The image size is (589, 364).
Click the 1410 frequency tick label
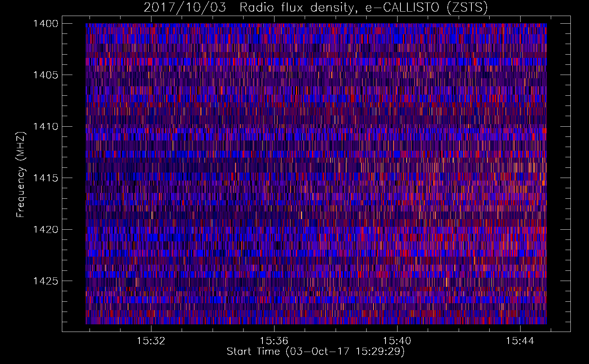click(45, 127)
